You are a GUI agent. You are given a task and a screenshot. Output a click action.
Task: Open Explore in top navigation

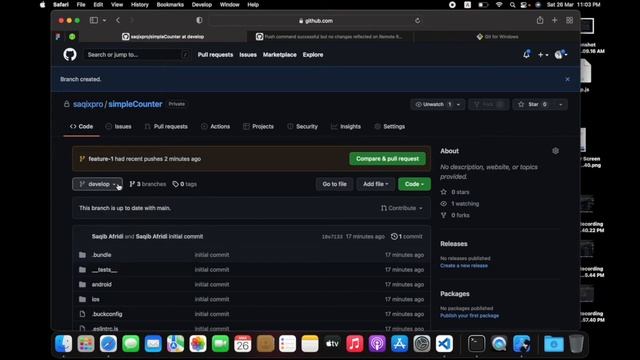click(313, 55)
